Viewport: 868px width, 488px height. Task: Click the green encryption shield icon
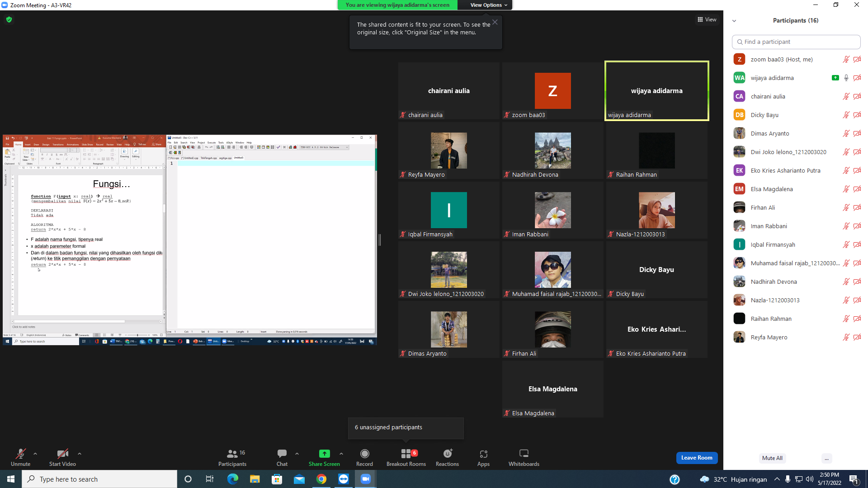pos(9,19)
